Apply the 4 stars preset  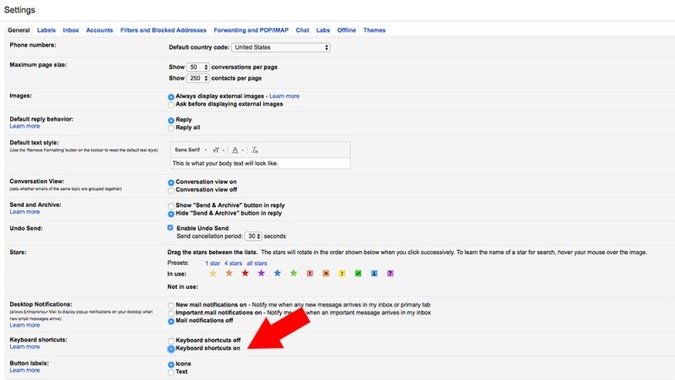[233, 263]
